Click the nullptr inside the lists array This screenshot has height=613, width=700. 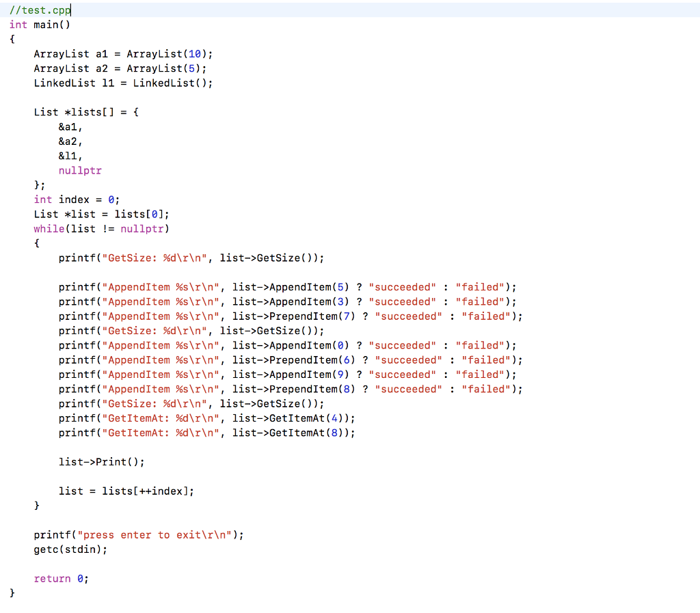coord(80,170)
